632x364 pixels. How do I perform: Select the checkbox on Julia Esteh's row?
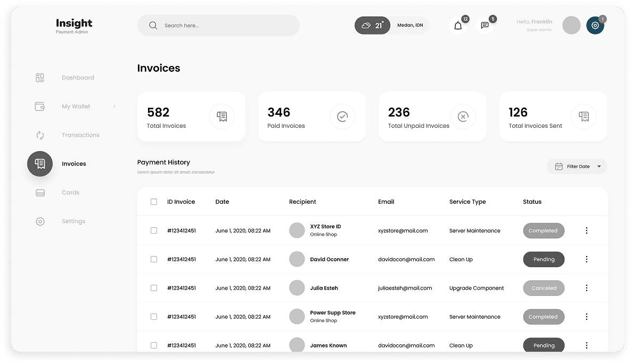coord(154,288)
